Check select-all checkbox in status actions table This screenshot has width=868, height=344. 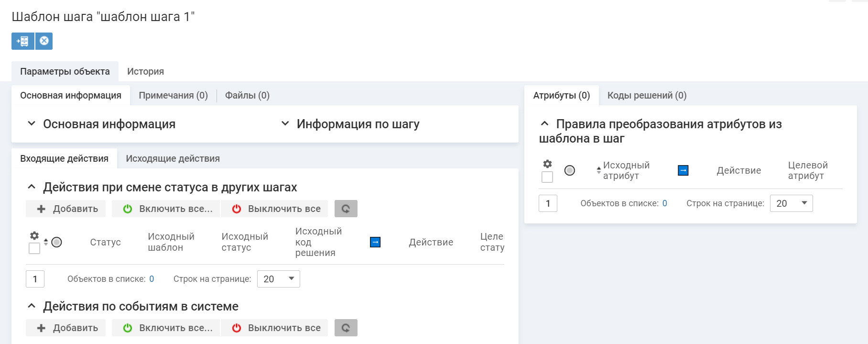(x=34, y=248)
